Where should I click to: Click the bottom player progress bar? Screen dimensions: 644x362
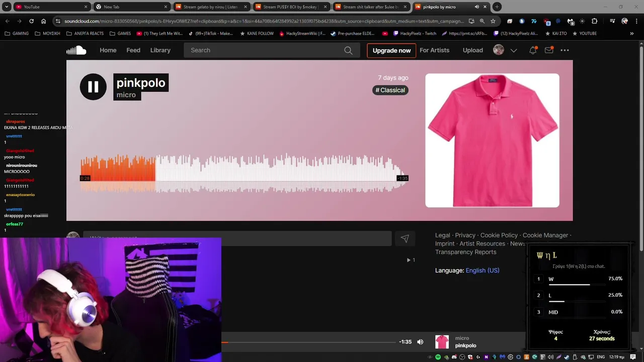coord(308,342)
